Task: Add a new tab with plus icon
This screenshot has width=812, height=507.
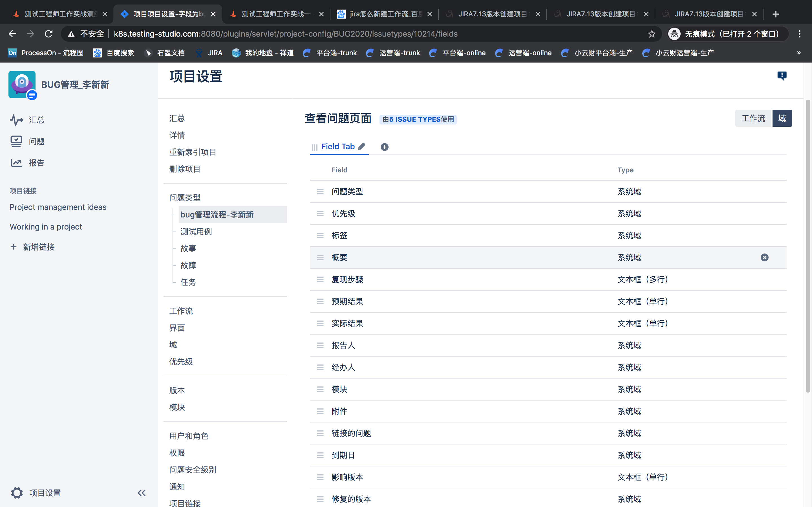Action: (385, 147)
